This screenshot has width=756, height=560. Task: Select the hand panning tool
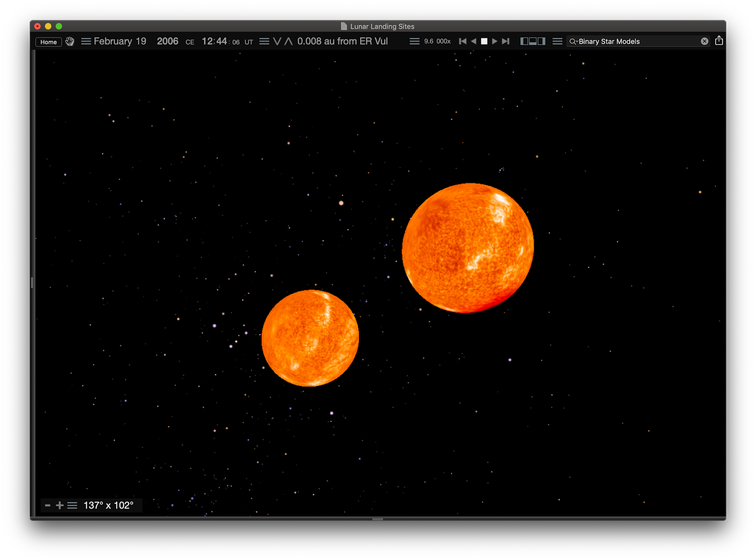70,41
